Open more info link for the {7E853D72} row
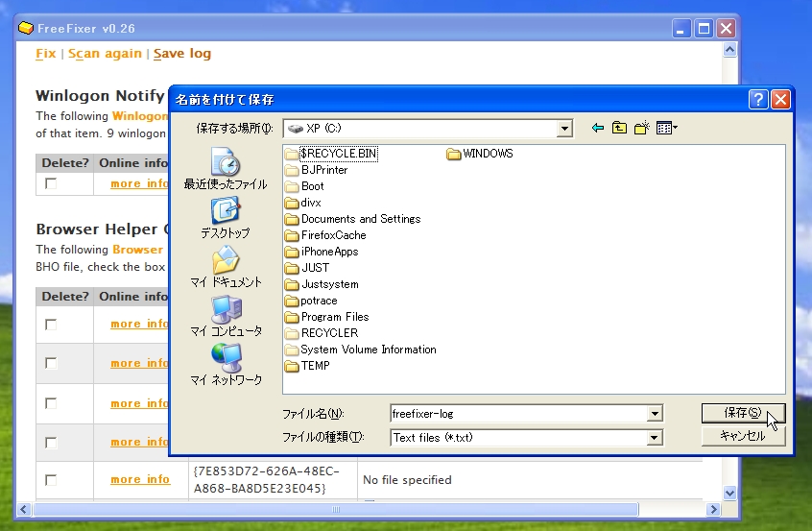 click(x=140, y=480)
